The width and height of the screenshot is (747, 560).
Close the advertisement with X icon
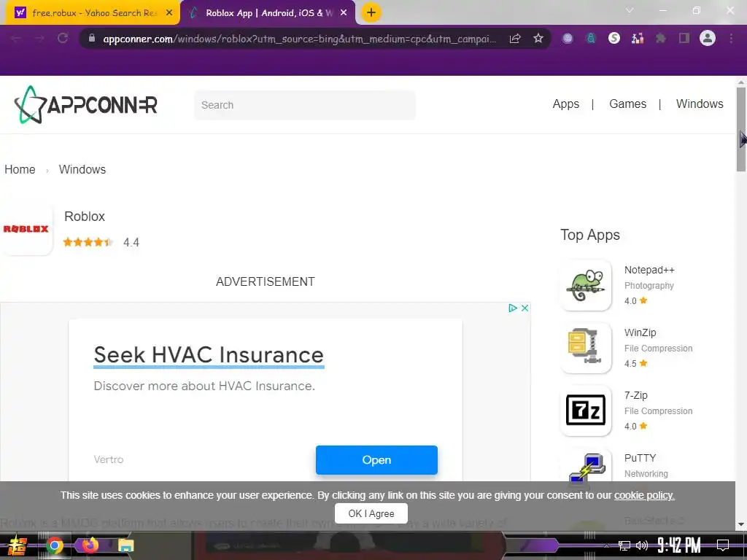point(525,308)
